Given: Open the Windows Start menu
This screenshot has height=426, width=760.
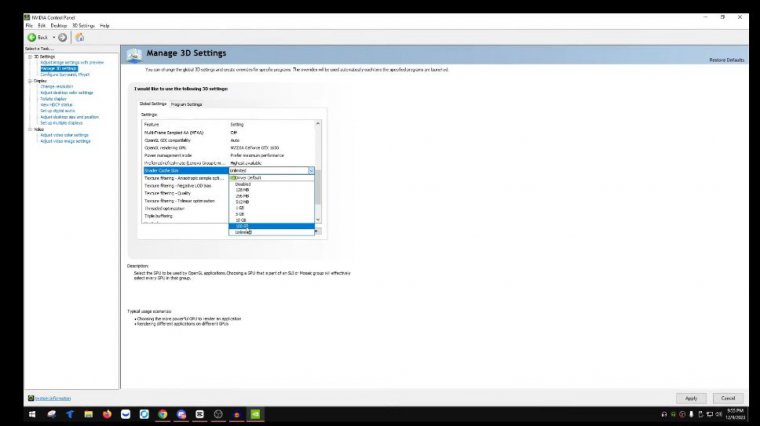Looking at the screenshot, I should pyautogui.click(x=33, y=414).
